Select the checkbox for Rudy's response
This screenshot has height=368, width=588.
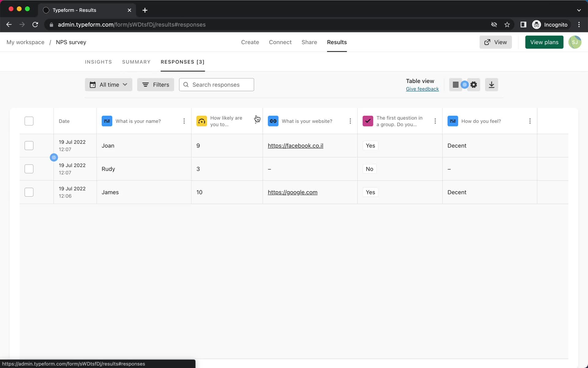click(29, 169)
